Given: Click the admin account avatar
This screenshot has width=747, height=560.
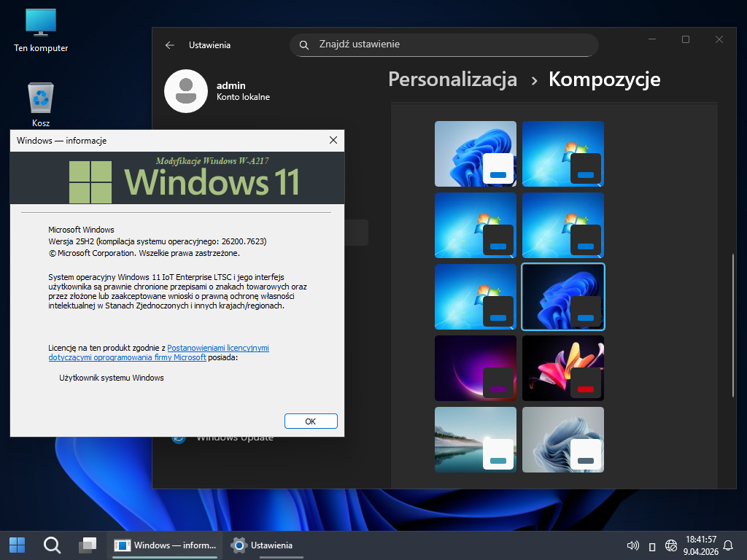Looking at the screenshot, I should tap(186, 91).
